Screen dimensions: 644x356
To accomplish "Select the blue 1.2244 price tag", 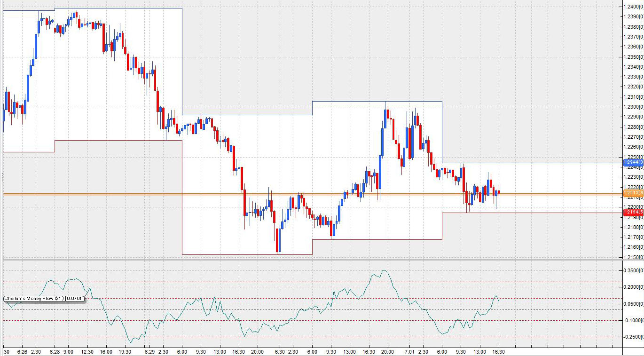I will [x=633, y=163].
